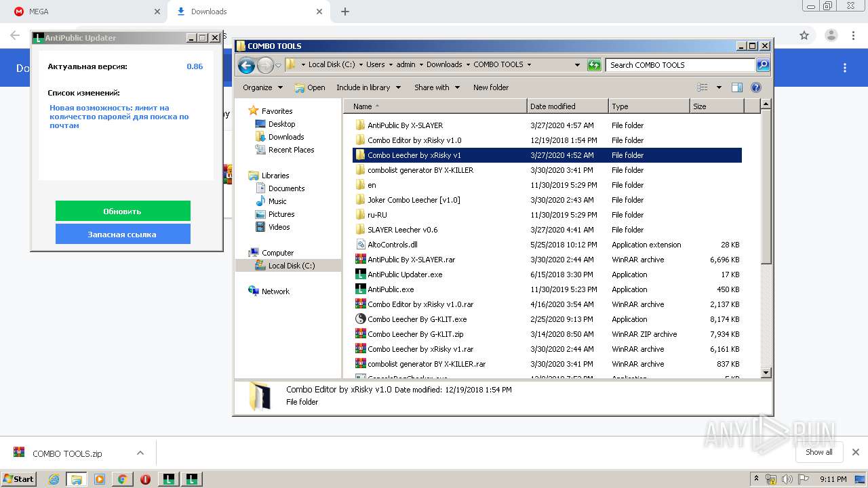Sort by the Type column header
Screen dimensions: 868x488
tap(649, 106)
